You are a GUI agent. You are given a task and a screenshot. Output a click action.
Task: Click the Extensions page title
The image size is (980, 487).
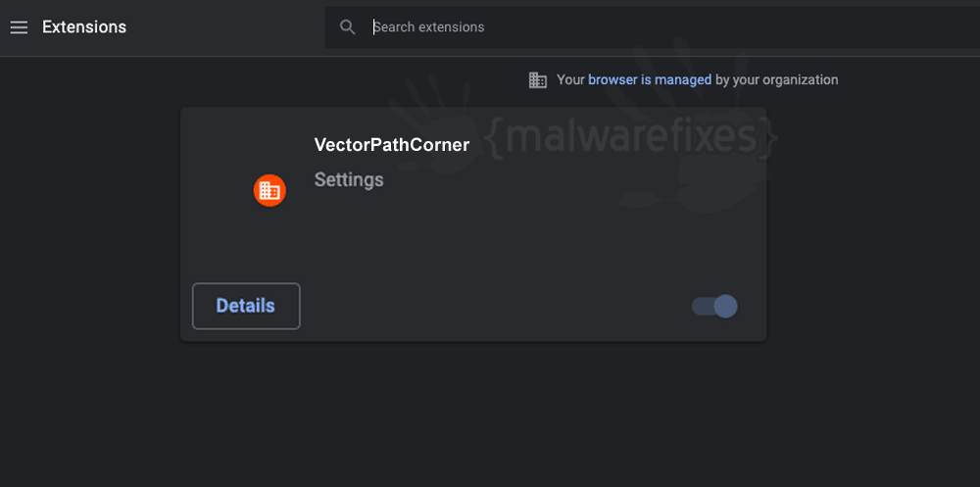coord(84,27)
